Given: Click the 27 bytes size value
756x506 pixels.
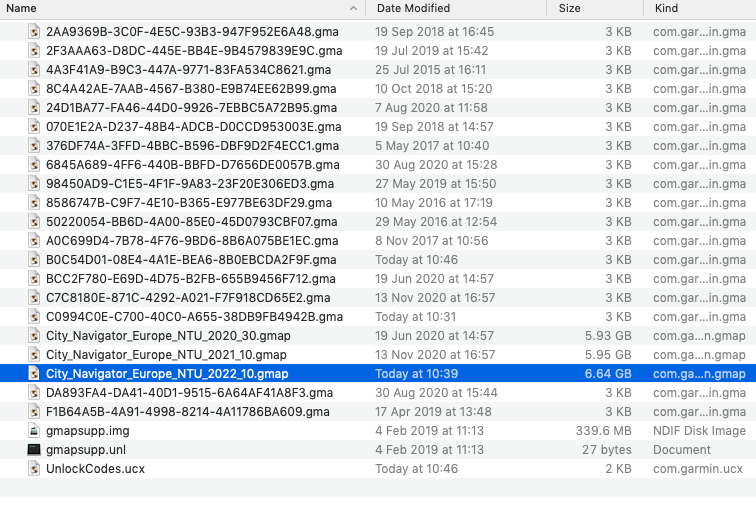Looking at the screenshot, I should click(607, 450).
